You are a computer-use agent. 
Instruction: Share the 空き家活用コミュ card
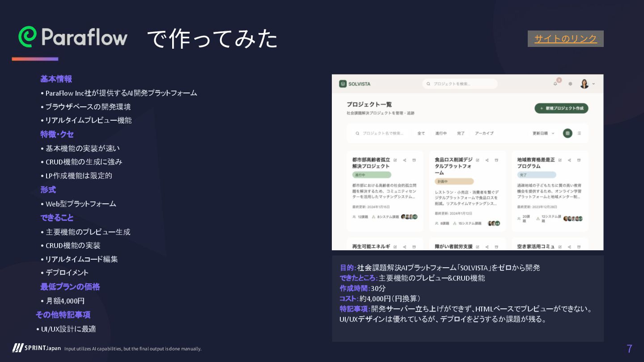(x=570, y=247)
